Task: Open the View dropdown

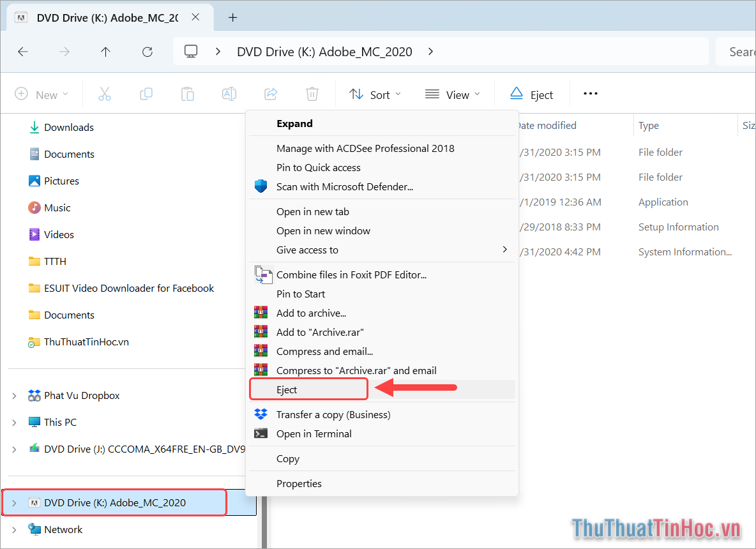Action: click(452, 94)
